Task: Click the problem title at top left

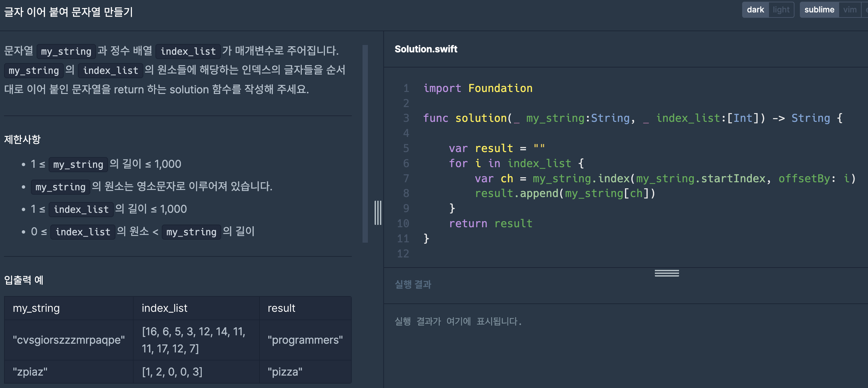Action: (68, 12)
